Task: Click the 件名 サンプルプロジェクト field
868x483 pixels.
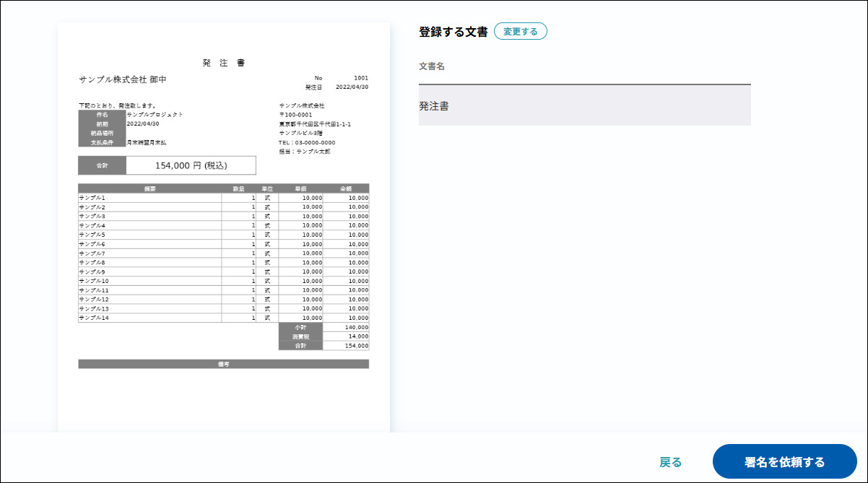Action: pyautogui.click(x=155, y=114)
